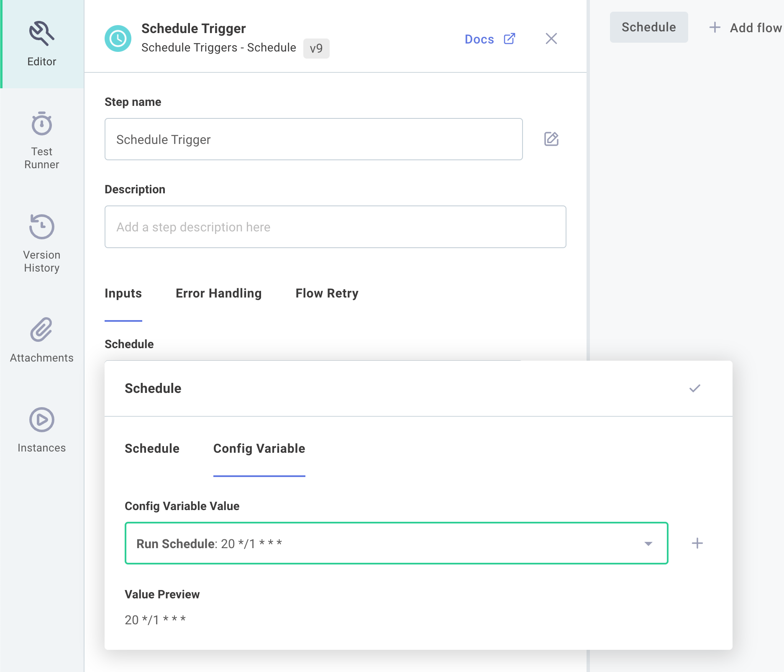Screen dimensions: 784x672
Task: Open the Test Runner panel
Action: [x=42, y=141]
